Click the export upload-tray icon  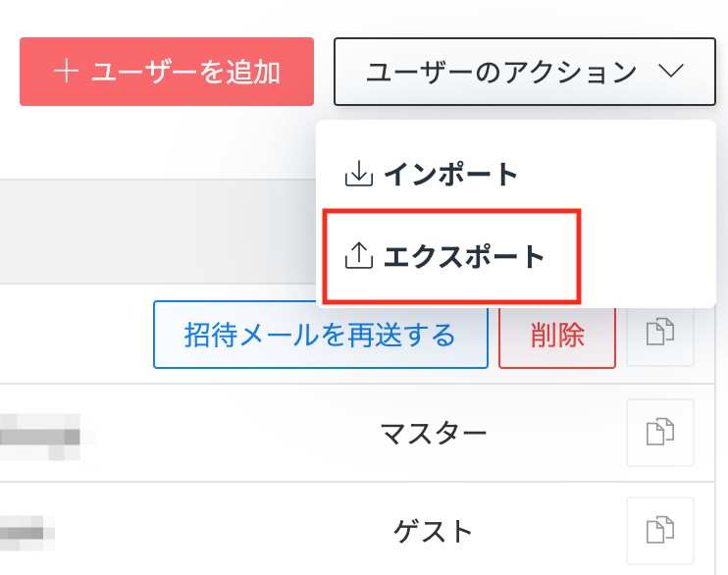tap(358, 255)
